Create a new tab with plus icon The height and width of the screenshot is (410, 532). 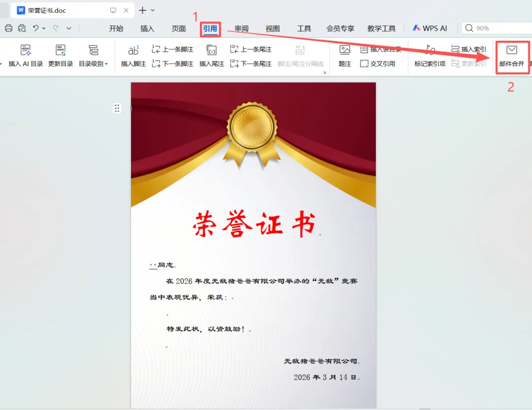(x=142, y=10)
